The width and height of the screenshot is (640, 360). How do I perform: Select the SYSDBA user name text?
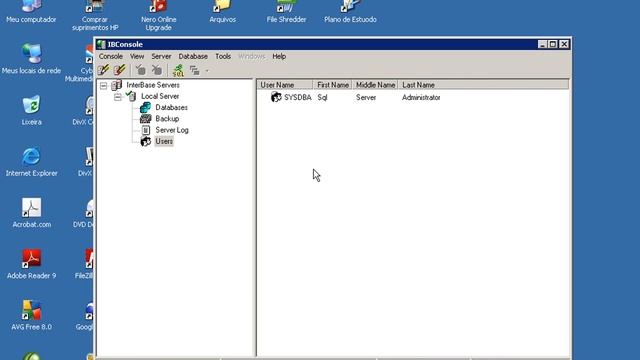tap(298, 98)
